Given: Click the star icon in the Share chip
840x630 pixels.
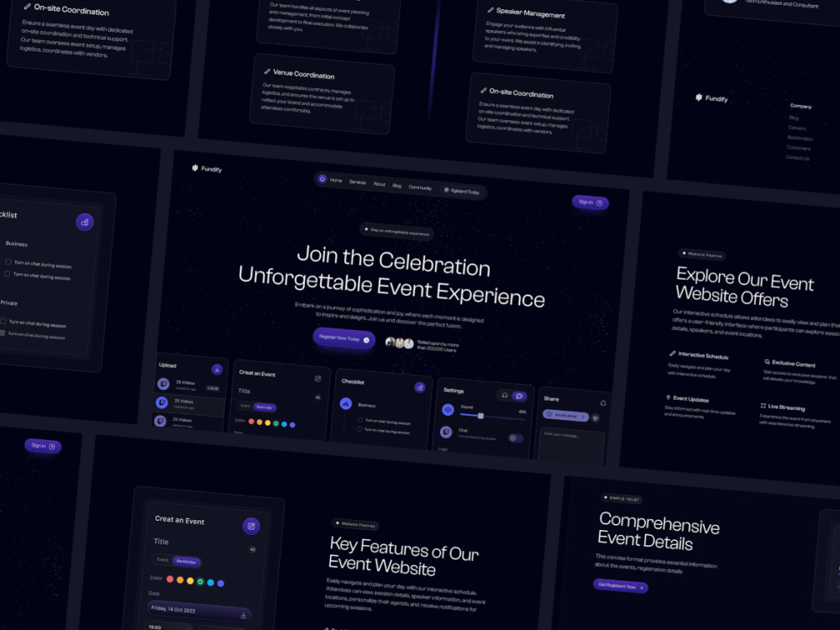Looking at the screenshot, I should (x=549, y=414).
